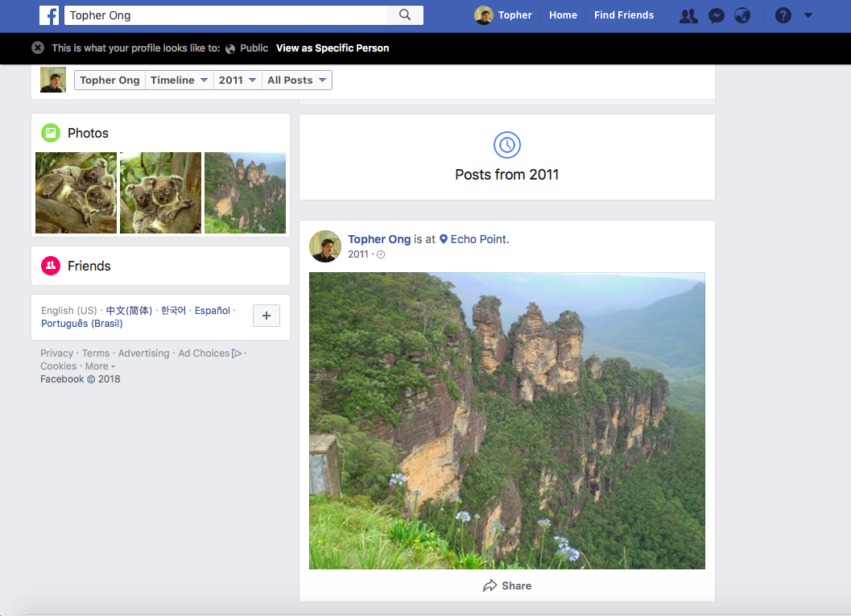Click the Facebook logo icon
Image resolution: width=851 pixels, height=616 pixels.
tap(49, 15)
